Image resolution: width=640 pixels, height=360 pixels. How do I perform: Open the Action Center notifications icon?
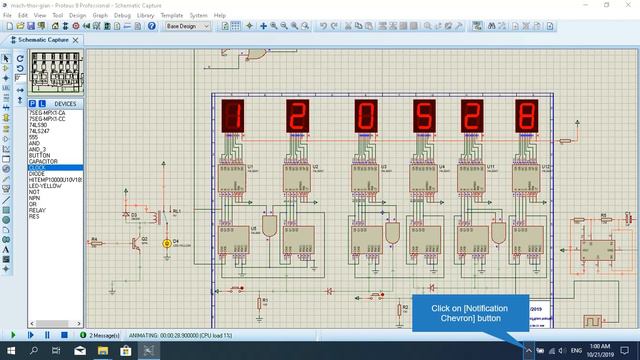click(624, 351)
